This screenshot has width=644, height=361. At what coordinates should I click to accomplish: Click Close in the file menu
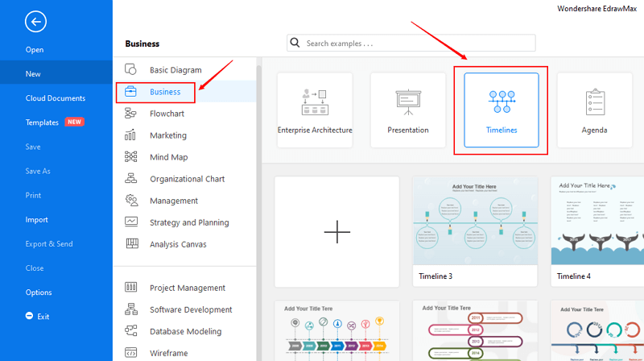coord(35,268)
